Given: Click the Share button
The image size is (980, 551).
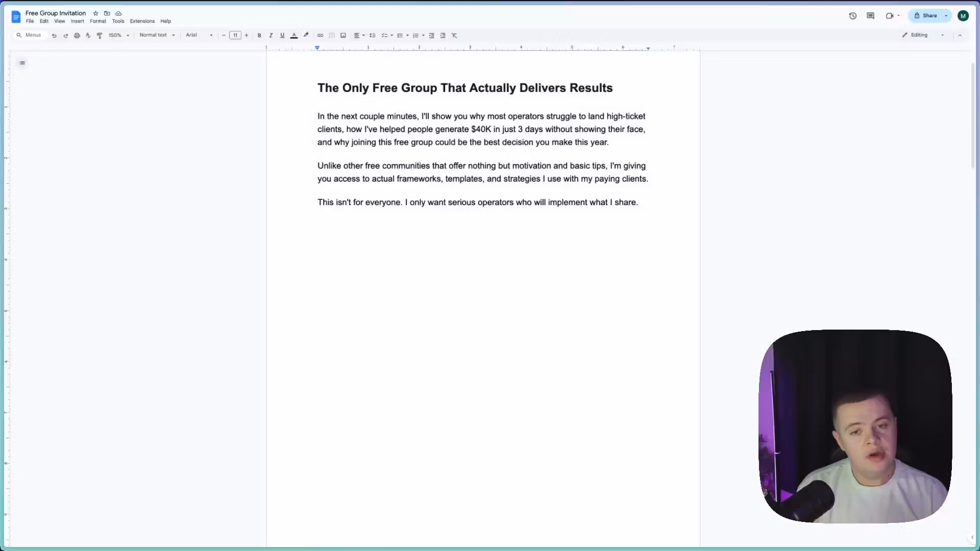Looking at the screenshot, I should (x=925, y=16).
